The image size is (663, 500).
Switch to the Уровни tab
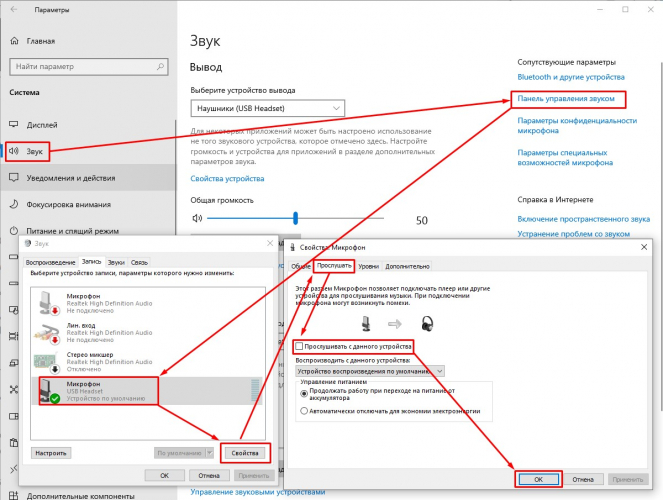369,267
